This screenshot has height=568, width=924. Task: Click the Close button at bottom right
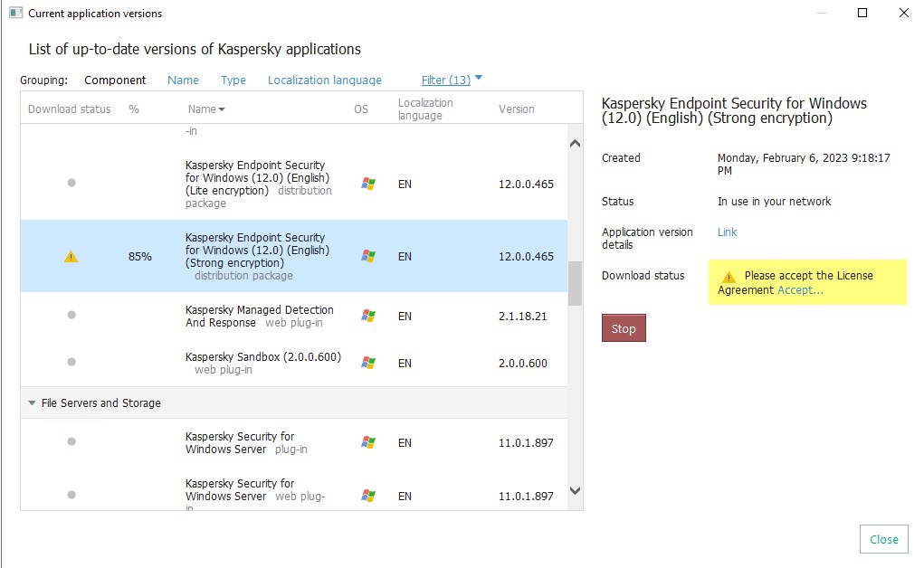[883, 539]
